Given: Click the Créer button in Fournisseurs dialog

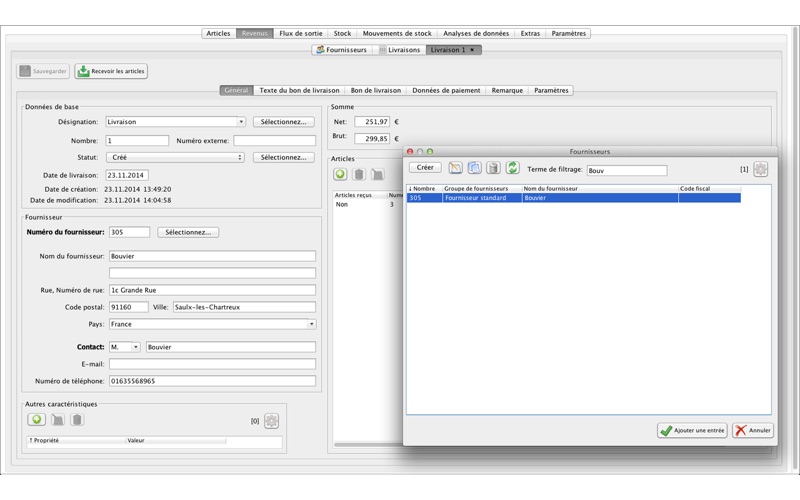Looking at the screenshot, I should point(425,167).
